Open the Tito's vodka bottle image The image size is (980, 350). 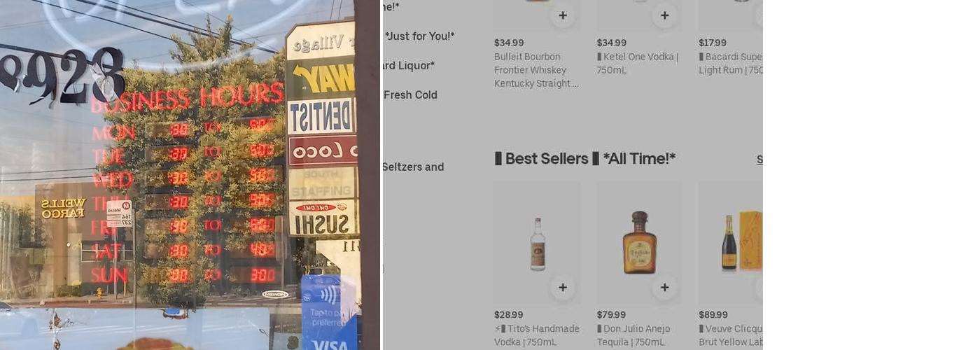pyautogui.click(x=537, y=243)
